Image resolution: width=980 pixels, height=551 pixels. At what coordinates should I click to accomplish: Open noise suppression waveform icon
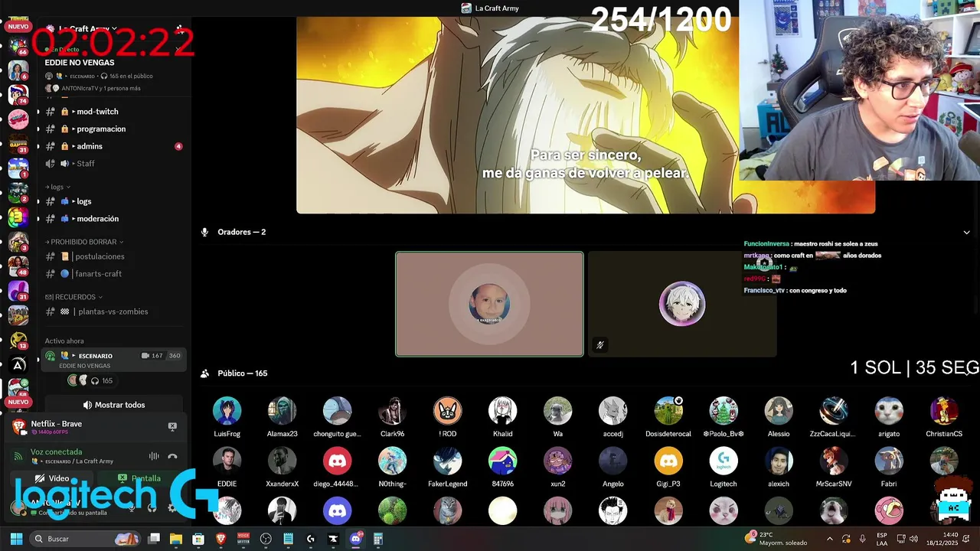tap(154, 456)
